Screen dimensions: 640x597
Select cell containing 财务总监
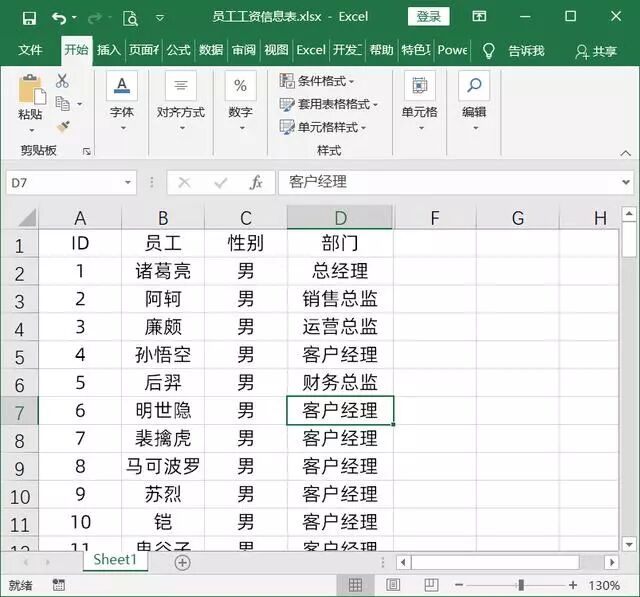pyautogui.click(x=340, y=383)
